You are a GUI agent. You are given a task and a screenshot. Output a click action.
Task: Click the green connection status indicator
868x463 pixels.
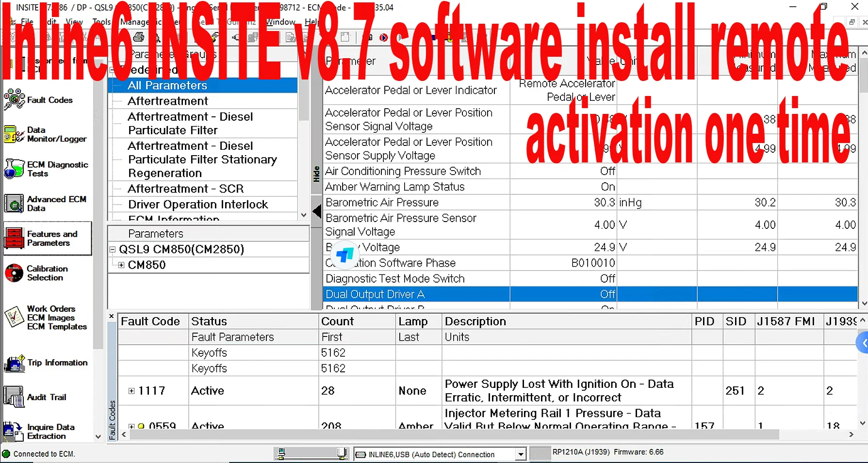click(x=6, y=454)
